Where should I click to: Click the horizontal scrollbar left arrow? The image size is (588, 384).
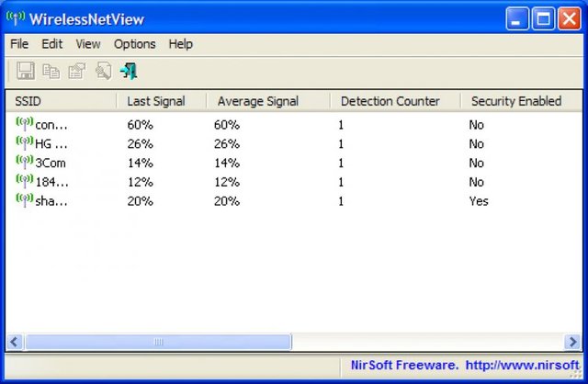15,342
